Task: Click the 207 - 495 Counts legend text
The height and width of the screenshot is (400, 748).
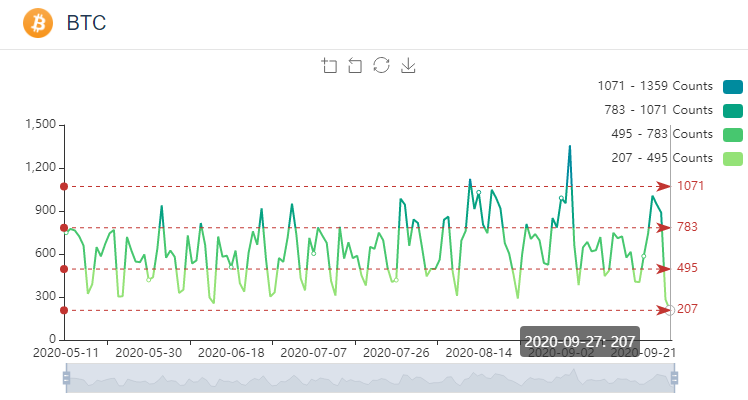Action: (662, 158)
